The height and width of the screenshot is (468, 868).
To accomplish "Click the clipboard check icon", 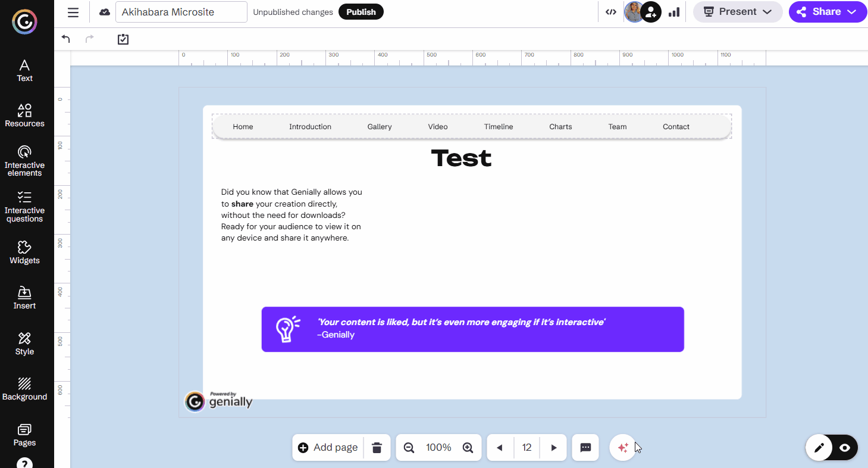I will [123, 39].
